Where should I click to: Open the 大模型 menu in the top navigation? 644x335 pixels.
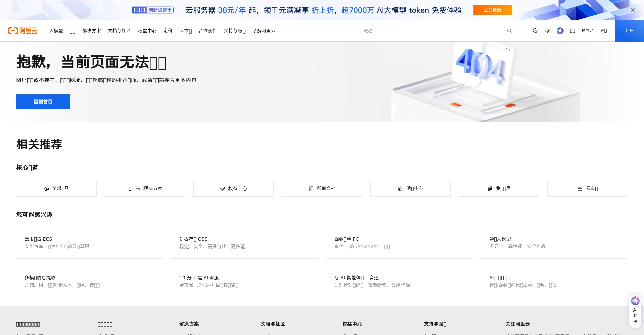(x=56, y=31)
